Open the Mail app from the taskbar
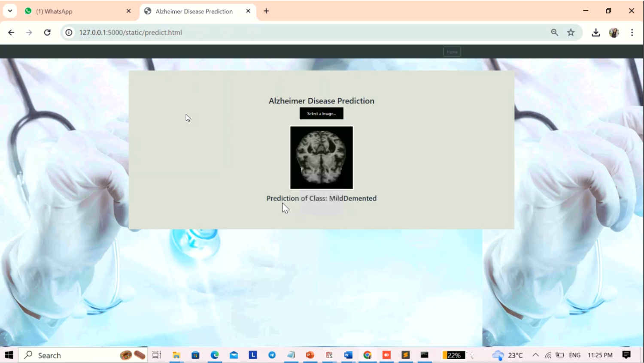The width and height of the screenshot is (644, 363). (x=234, y=355)
